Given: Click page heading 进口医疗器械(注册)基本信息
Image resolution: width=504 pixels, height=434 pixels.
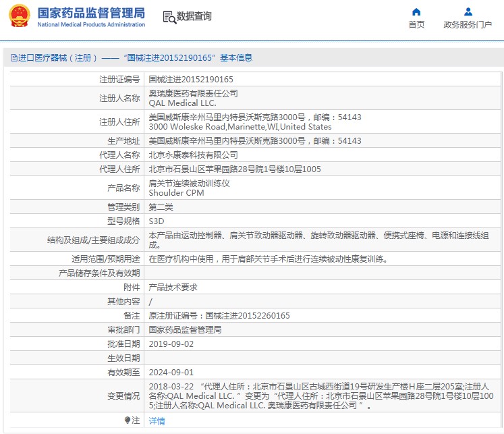Looking at the screenshot, I should click(x=136, y=58).
